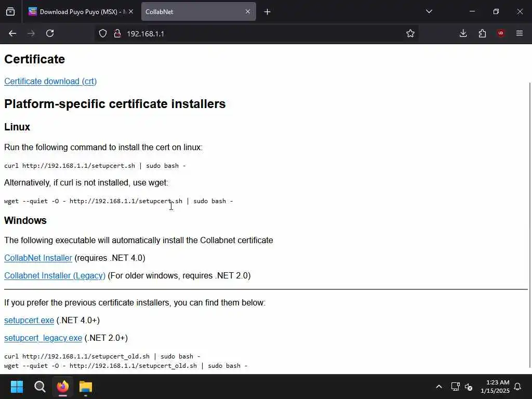The width and height of the screenshot is (532, 399).
Task: Click the Platform-specific certificate installers heading
Action: pyautogui.click(x=115, y=104)
